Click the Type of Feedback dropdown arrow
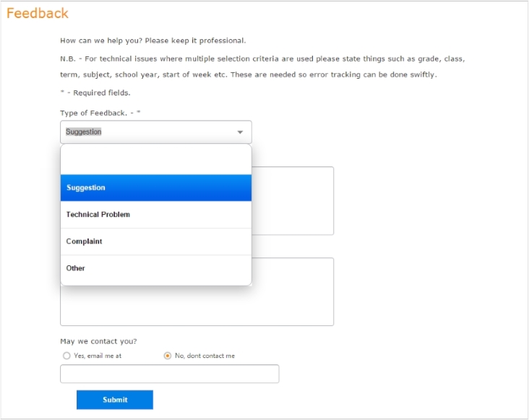 [240, 132]
